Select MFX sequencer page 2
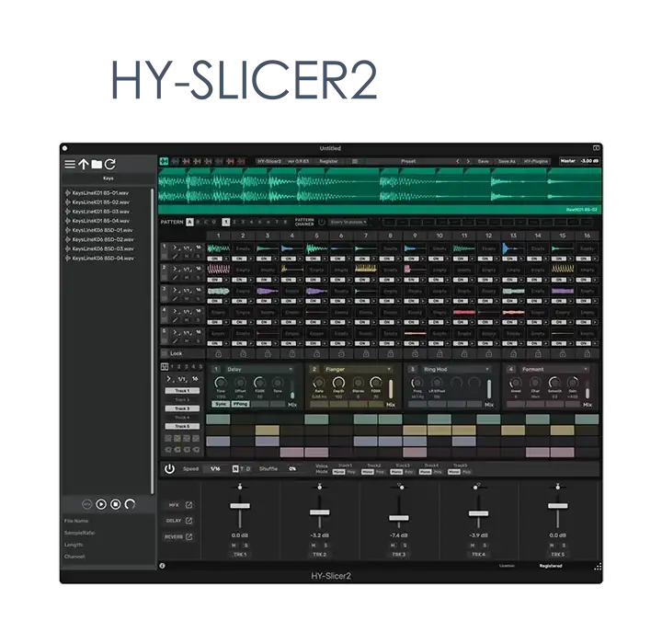Viewport: 662px width, 644px height. click(178, 367)
